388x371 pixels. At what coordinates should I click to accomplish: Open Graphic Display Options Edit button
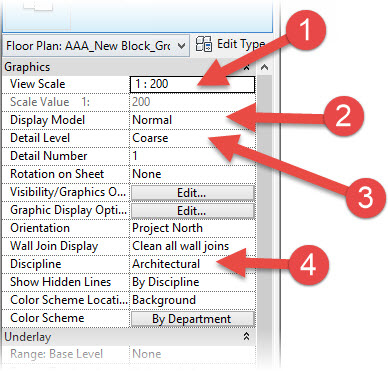[x=193, y=210]
